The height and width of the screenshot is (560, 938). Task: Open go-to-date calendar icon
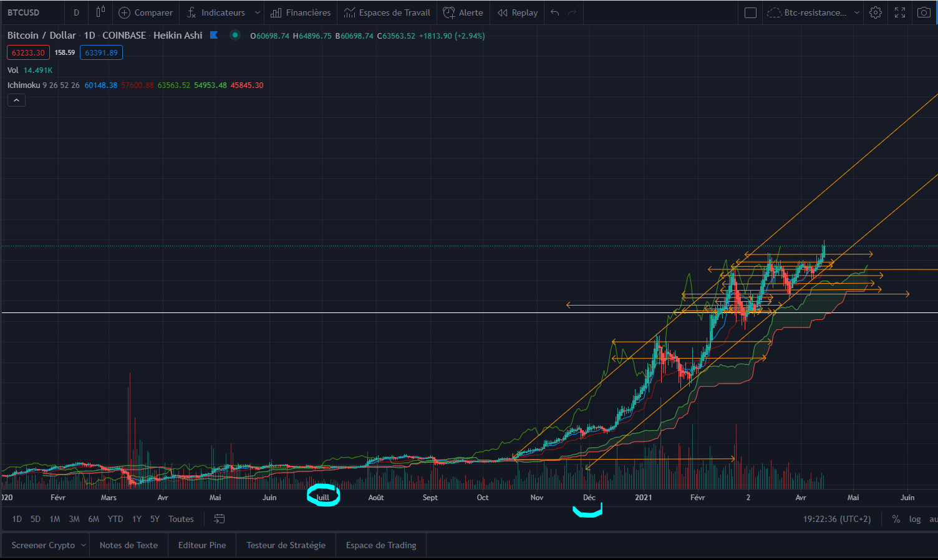point(219,519)
